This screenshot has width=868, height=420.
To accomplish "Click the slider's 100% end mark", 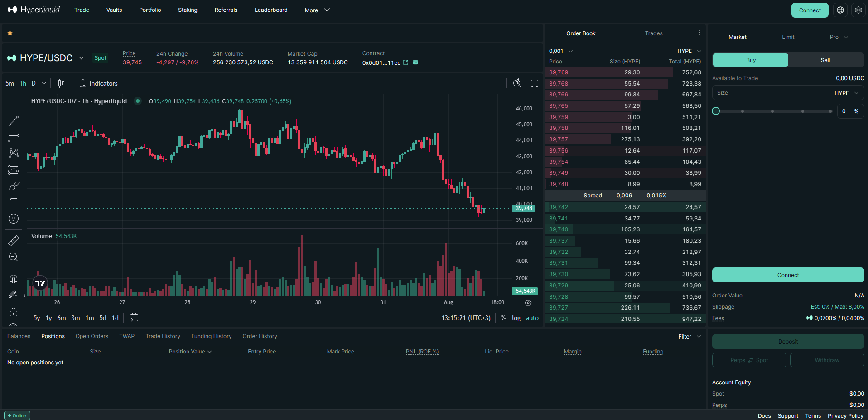I will pyautogui.click(x=830, y=111).
